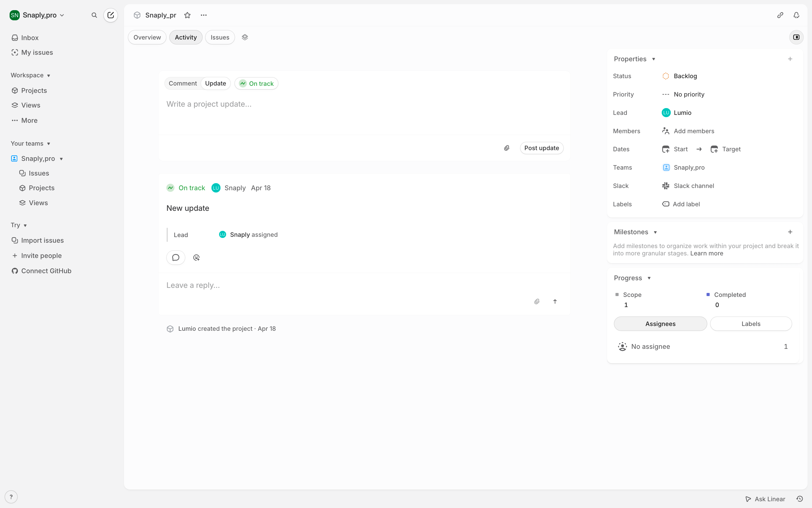This screenshot has height=508, width=812.
Task: Expand Snaply,pro team dropdown arrow
Action: pyautogui.click(x=61, y=159)
